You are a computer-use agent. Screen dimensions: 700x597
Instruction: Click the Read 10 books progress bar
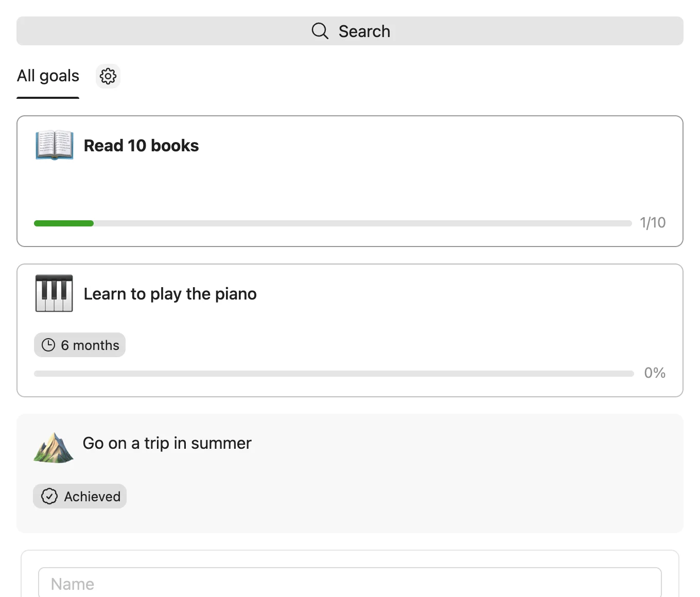click(x=332, y=223)
